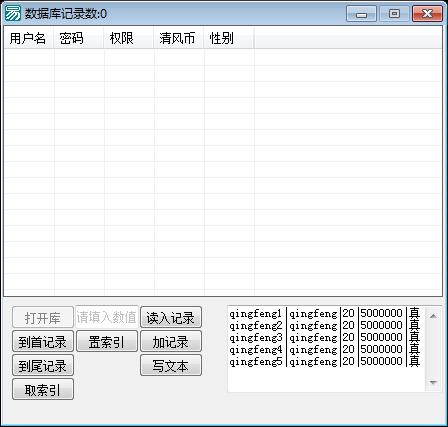Image resolution: width=448 pixels, height=427 pixels.
Task: Click the 到首记录 button
Action: (x=43, y=341)
